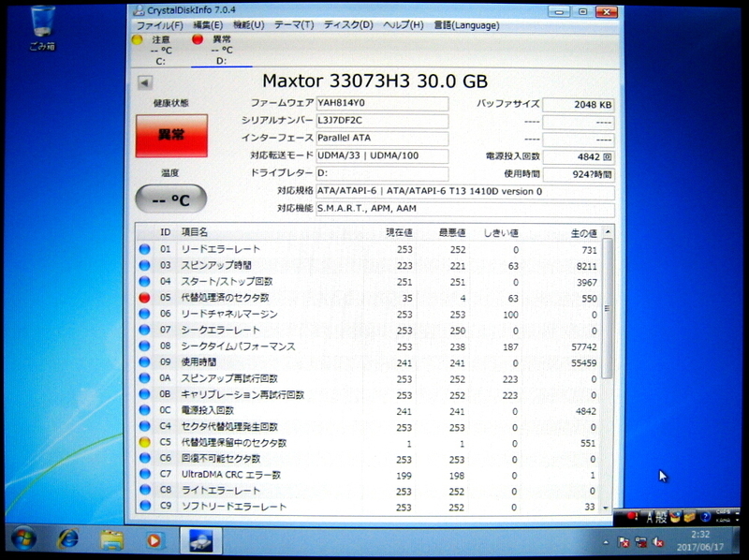
Task: Click the yellow status icon for ID C5
Action: tap(145, 442)
